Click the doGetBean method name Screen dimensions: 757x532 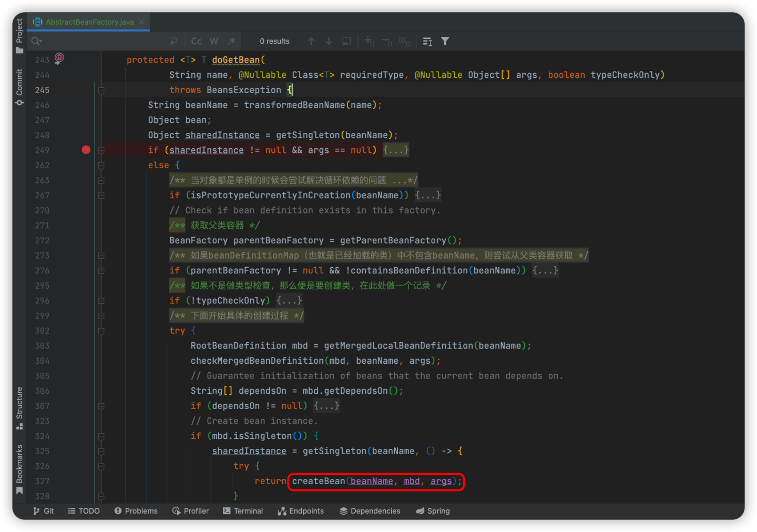[236, 60]
